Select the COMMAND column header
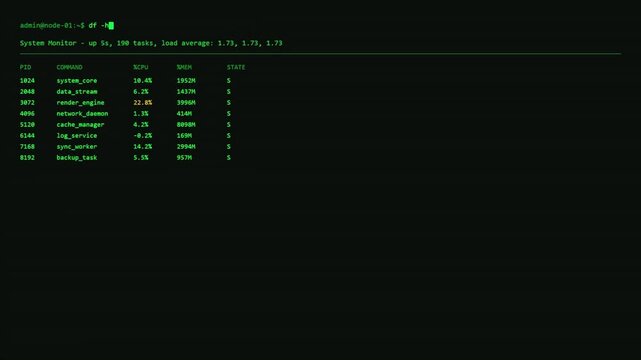641x360 pixels. click(x=69, y=67)
